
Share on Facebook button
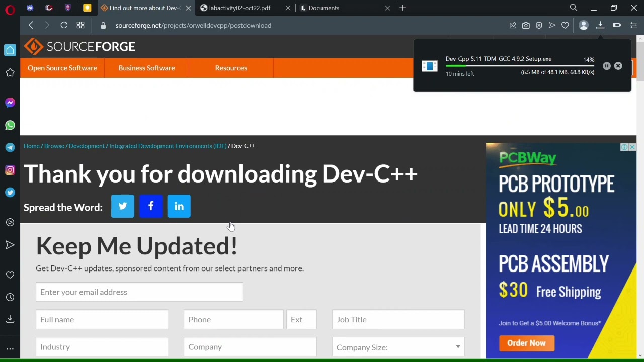click(x=151, y=206)
